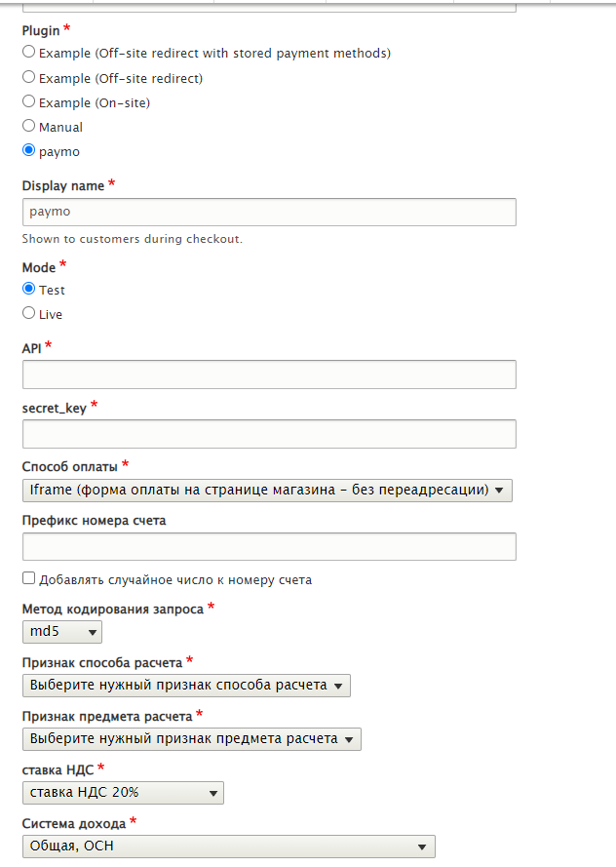Open the Признак предмета расчета dropdown

click(191, 738)
